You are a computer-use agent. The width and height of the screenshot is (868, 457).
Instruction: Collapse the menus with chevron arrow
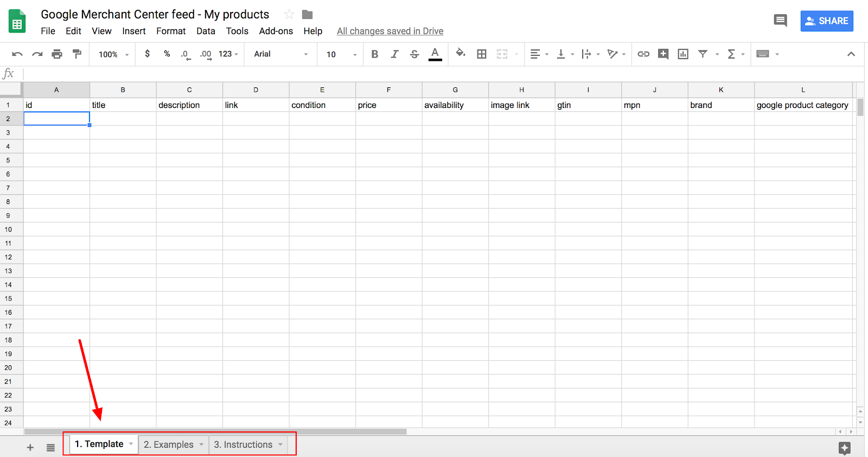pyautogui.click(x=851, y=54)
